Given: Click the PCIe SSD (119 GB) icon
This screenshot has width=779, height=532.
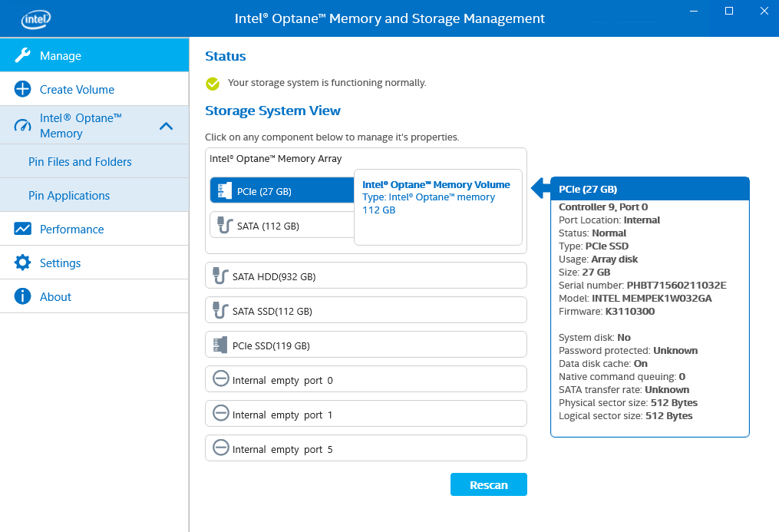Looking at the screenshot, I should click(x=220, y=345).
